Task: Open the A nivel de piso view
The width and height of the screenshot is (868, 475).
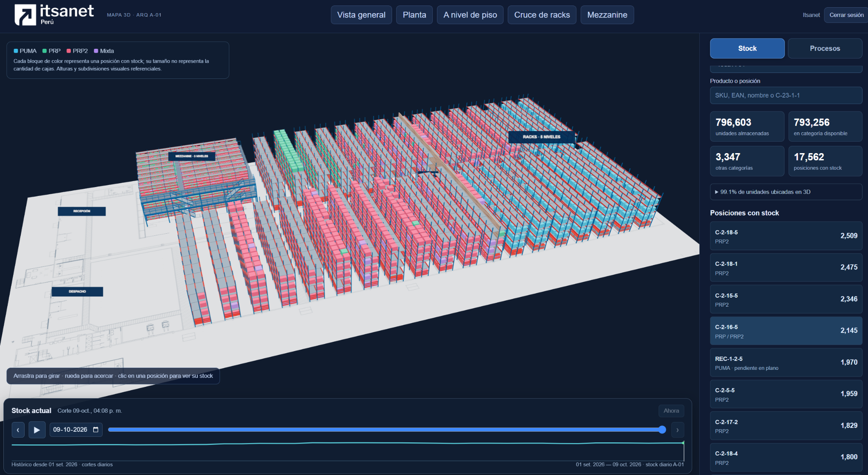Action: (470, 15)
